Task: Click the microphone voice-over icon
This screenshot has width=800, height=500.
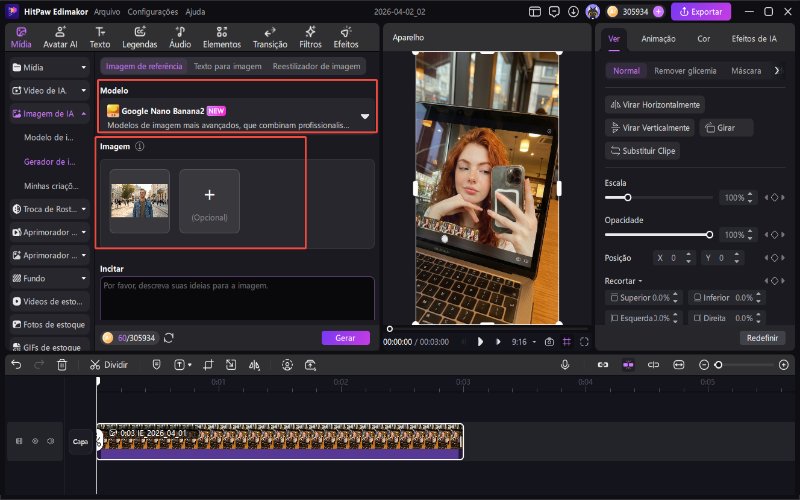Action: point(565,365)
